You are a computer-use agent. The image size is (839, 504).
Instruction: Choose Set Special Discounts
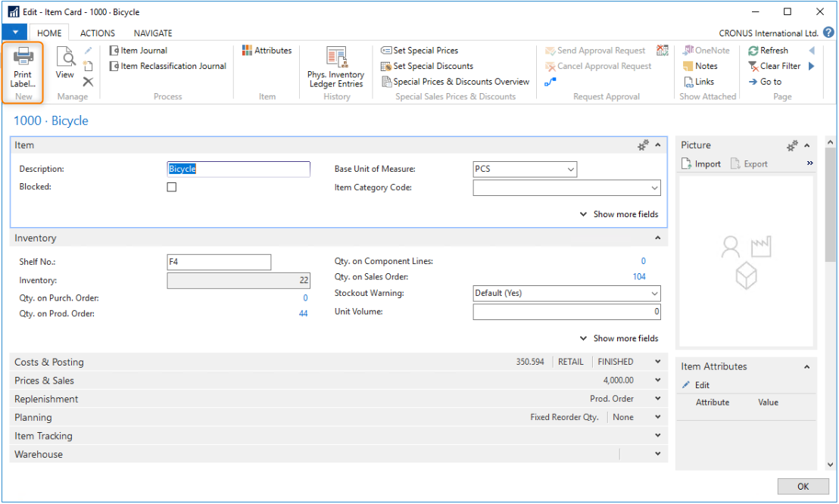428,66
